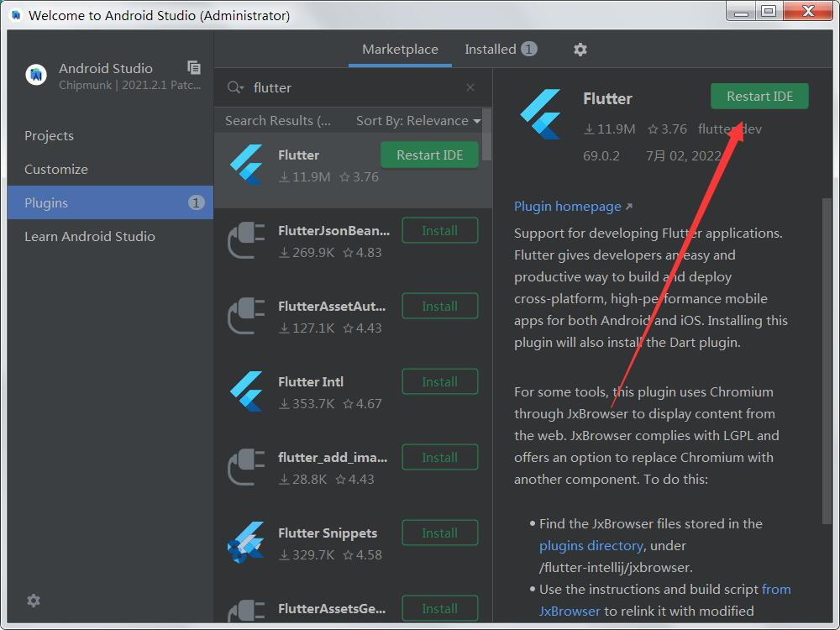This screenshot has width=840, height=630.
Task: Open the options gear at sidebar bottom
Action: pos(34,601)
